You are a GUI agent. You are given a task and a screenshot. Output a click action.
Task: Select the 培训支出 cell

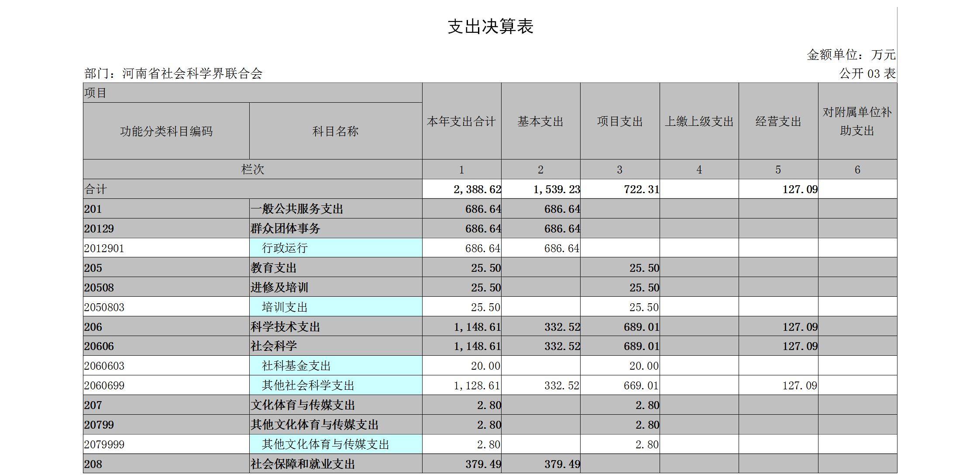click(x=336, y=307)
